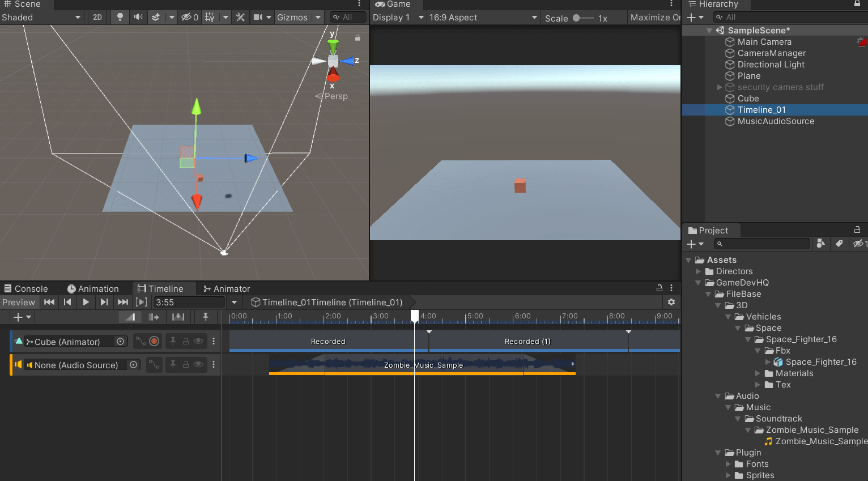
Task: Click the Timeline playhead marker
Action: tap(415, 316)
